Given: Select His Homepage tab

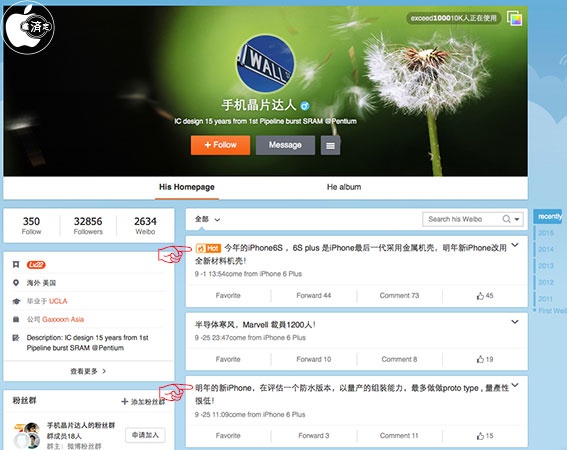Looking at the screenshot, I should (187, 187).
